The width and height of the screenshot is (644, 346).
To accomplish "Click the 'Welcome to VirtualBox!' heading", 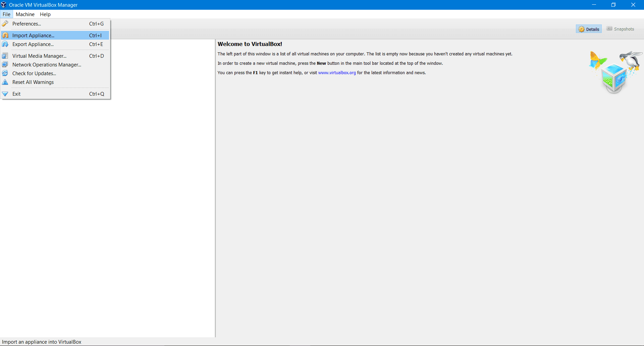I will (x=250, y=44).
